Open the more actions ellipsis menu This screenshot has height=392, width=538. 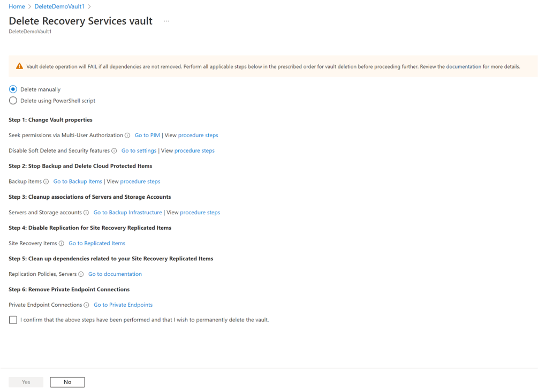(166, 20)
